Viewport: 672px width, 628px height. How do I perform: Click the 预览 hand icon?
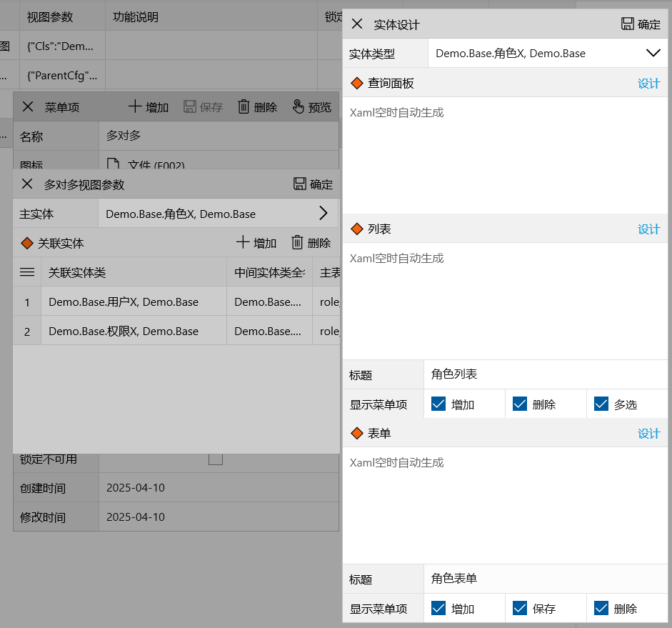(299, 107)
